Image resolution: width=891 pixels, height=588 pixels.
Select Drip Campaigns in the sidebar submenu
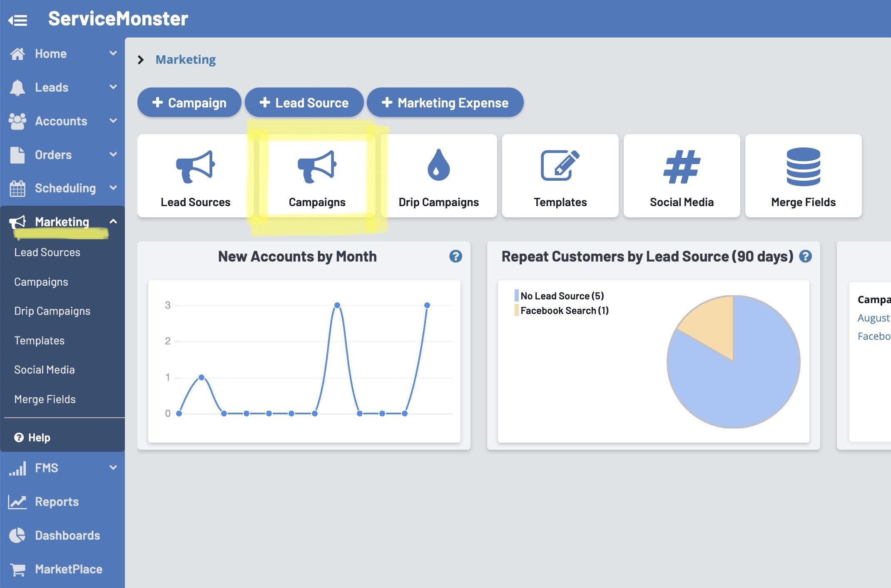pos(52,311)
